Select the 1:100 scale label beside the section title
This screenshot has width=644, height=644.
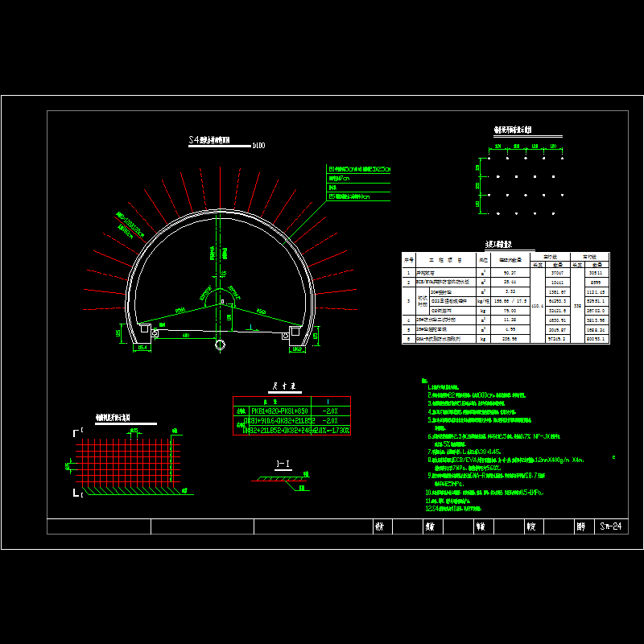point(258,146)
